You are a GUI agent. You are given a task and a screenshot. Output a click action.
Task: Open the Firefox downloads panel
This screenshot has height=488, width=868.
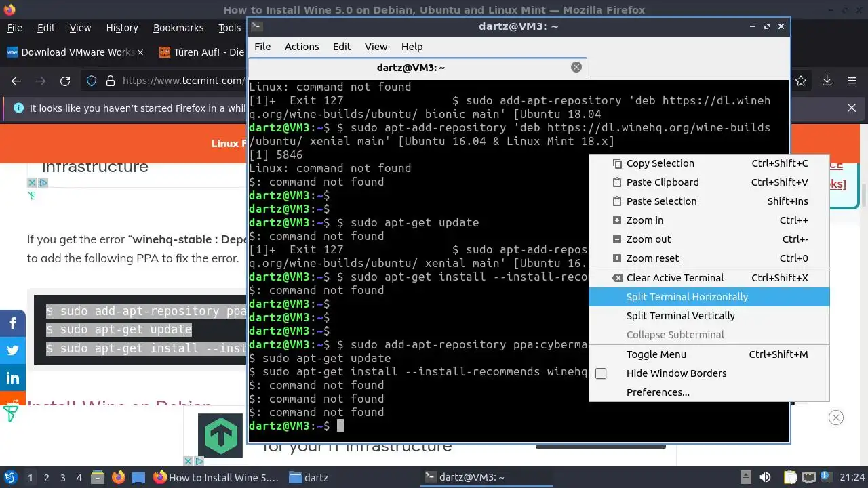(x=827, y=81)
